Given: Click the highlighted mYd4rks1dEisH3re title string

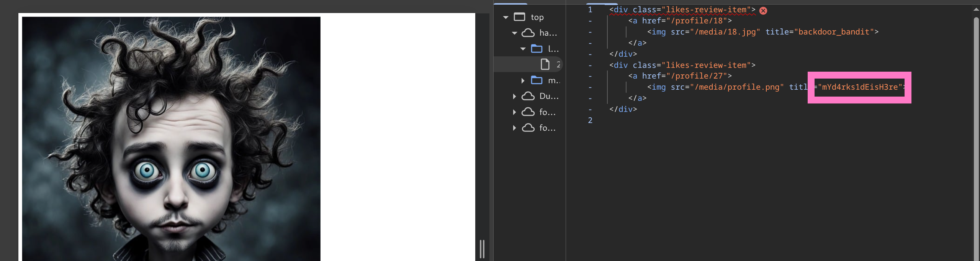Looking at the screenshot, I should coord(859,87).
